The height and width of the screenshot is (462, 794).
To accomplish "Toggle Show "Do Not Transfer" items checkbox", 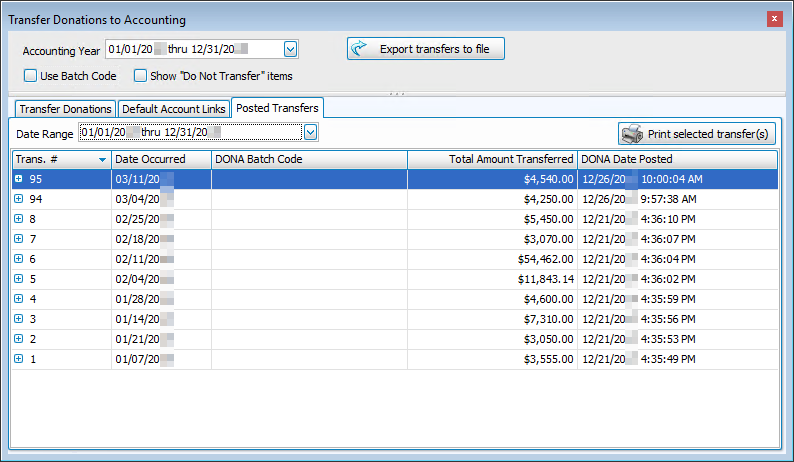I will pos(141,75).
